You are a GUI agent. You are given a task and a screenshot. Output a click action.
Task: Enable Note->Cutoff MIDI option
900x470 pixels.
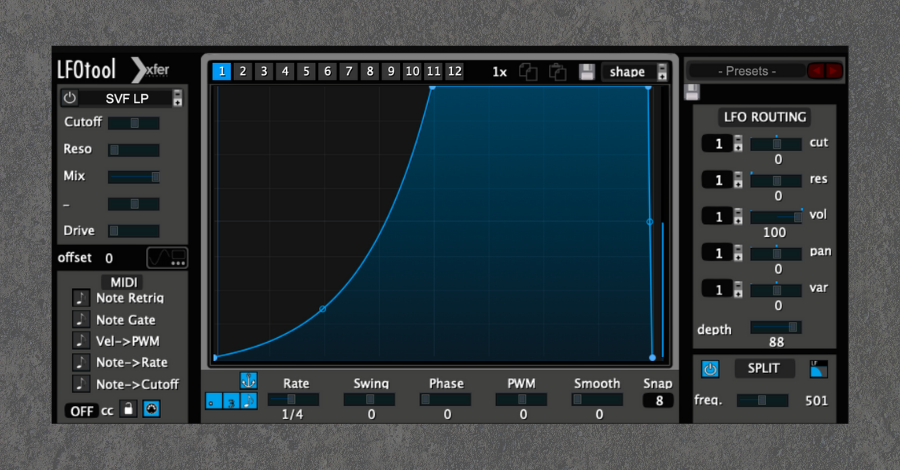point(80,384)
